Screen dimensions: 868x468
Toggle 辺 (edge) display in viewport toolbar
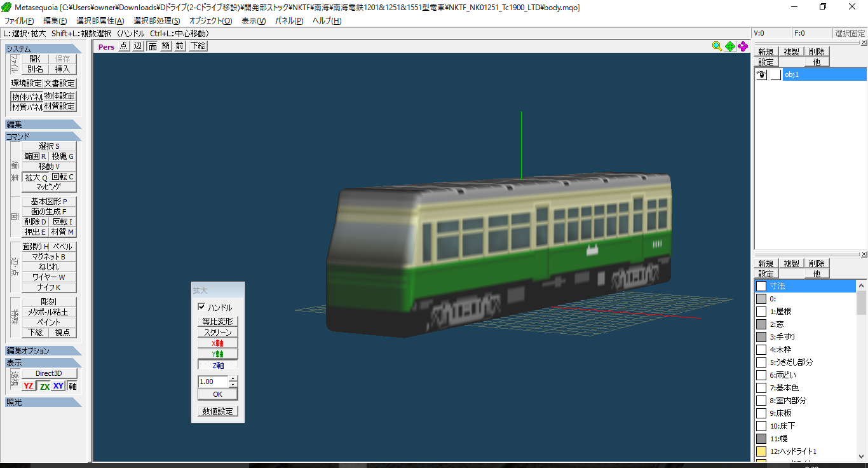[x=138, y=46]
